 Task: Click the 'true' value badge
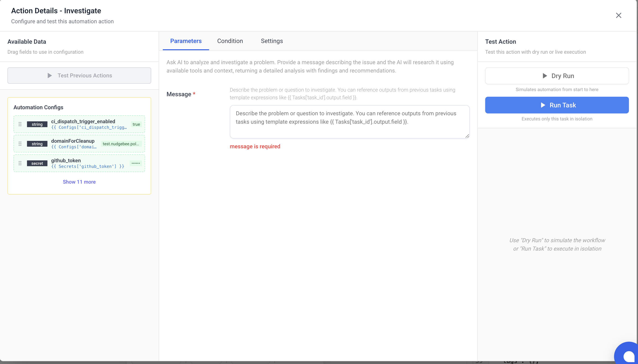click(136, 124)
